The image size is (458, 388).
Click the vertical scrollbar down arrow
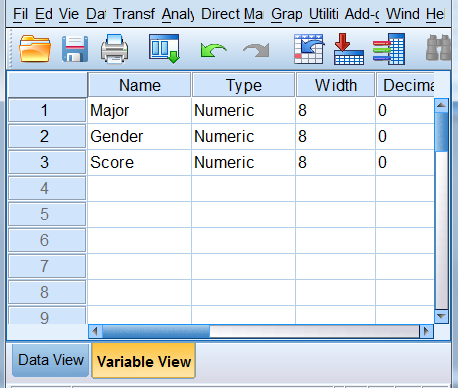click(x=441, y=316)
